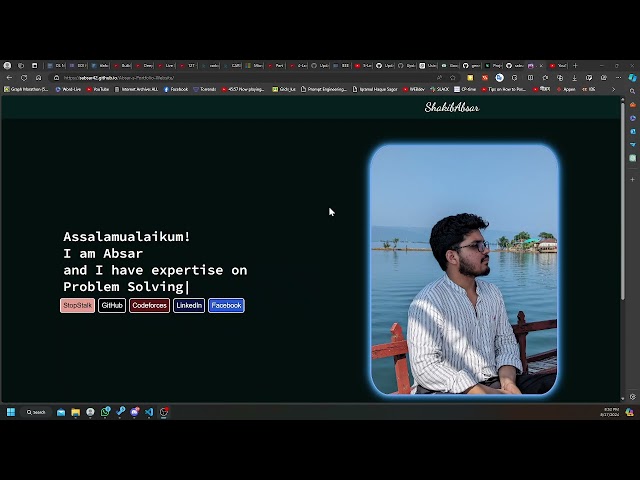The width and height of the screenshot is (640, 480).
Task: Reload the page with the refresh icon
Action: [x=24, y=78]
